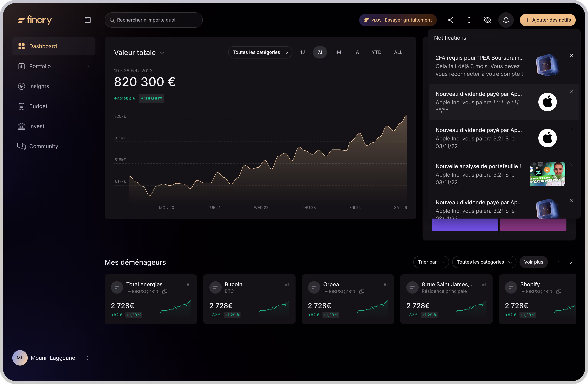Open the notifications bell icon
This screenshot has width=588, height=384.
[x=506, y=20]
